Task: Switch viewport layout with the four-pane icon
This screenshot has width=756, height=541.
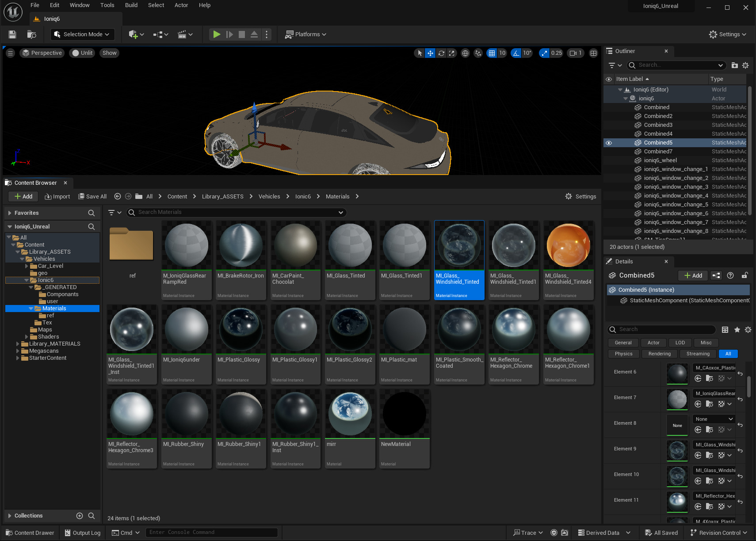Action: 593,53
